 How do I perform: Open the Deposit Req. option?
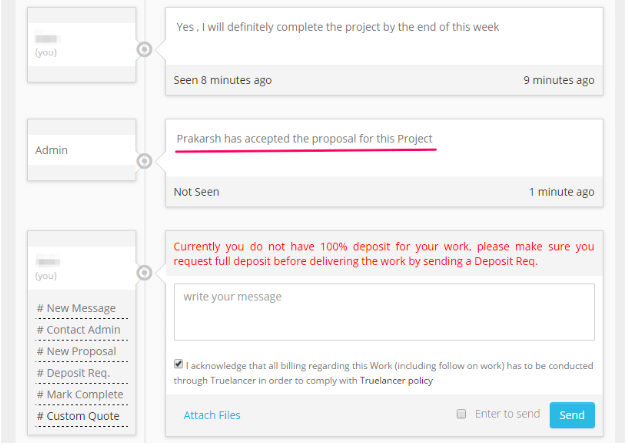click(73, 373)
